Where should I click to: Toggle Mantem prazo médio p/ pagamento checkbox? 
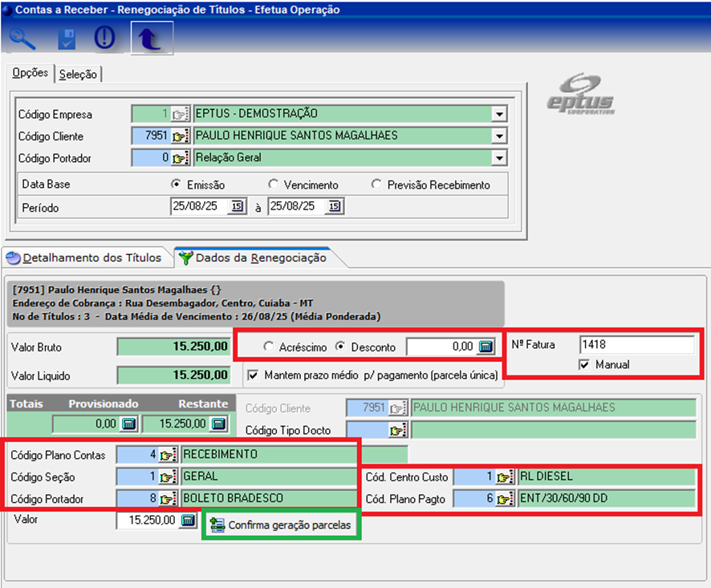tap(254, 375)
